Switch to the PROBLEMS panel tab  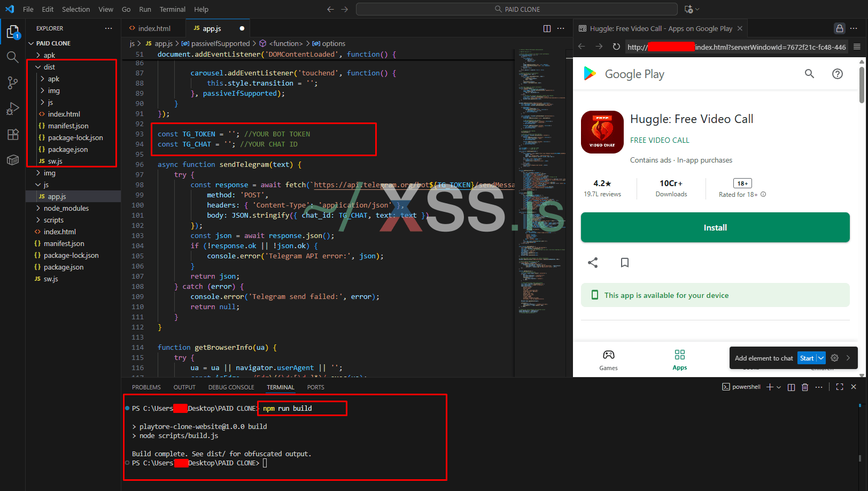point(146,387)
